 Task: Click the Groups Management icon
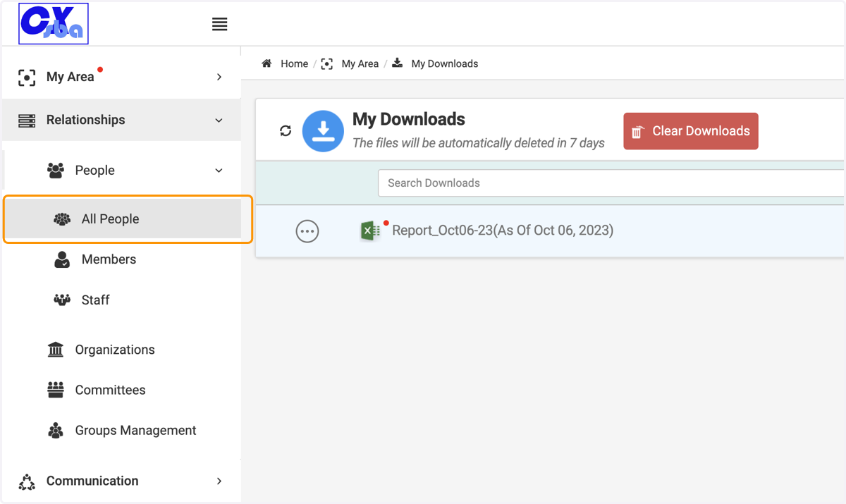click(56, 431)
